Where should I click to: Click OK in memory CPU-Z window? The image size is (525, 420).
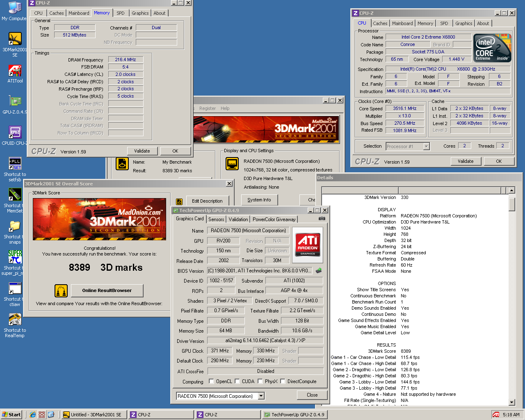tap(175, 151)
